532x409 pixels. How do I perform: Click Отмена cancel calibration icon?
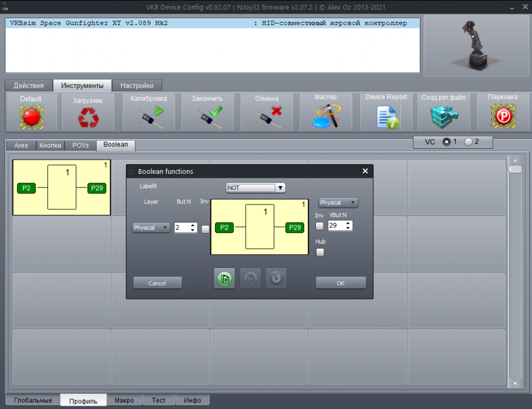coord(267,117)
